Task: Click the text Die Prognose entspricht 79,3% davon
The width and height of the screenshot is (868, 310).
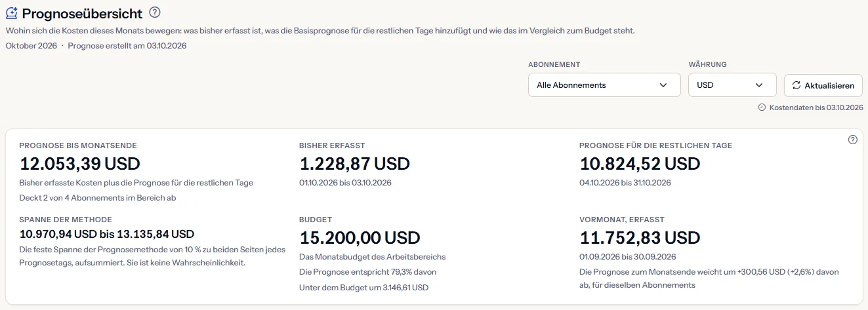Action: pos(368,271)
